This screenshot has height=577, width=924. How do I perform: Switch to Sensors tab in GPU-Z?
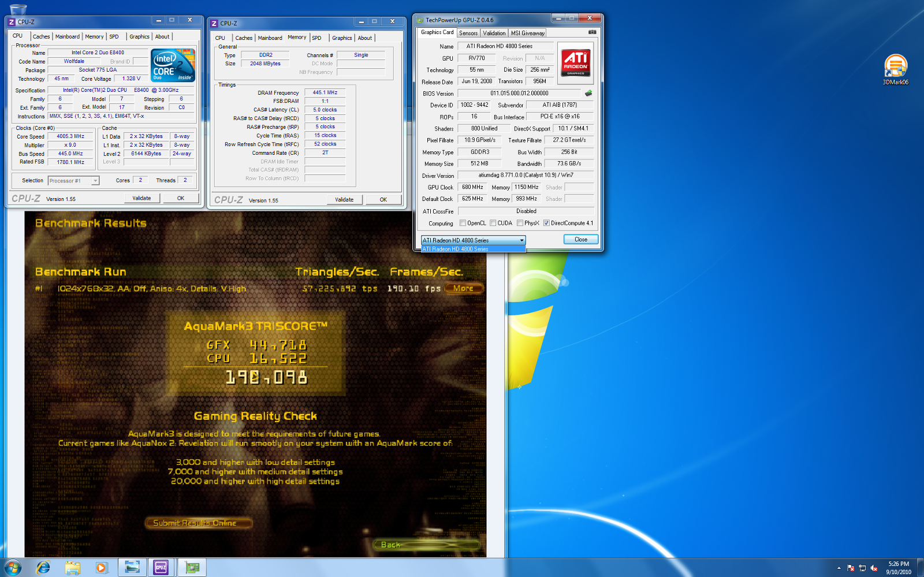pyautogui.click(x=468, y=33)
